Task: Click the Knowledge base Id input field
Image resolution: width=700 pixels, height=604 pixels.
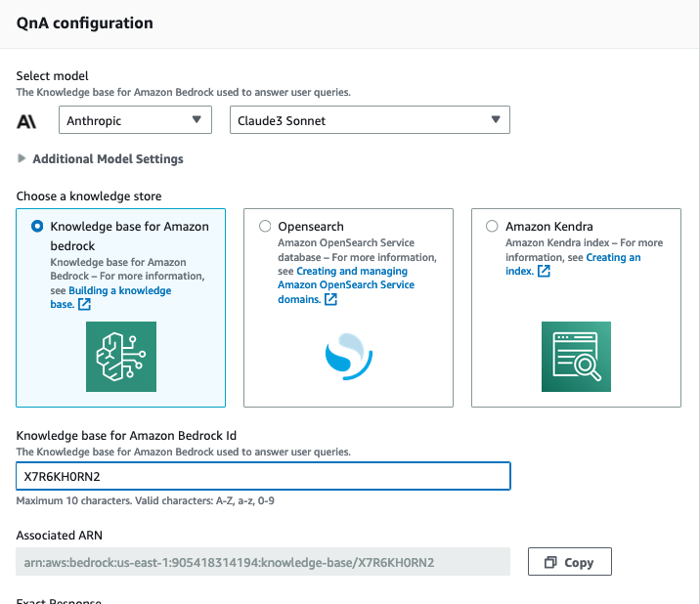Action: click(263, 476)
